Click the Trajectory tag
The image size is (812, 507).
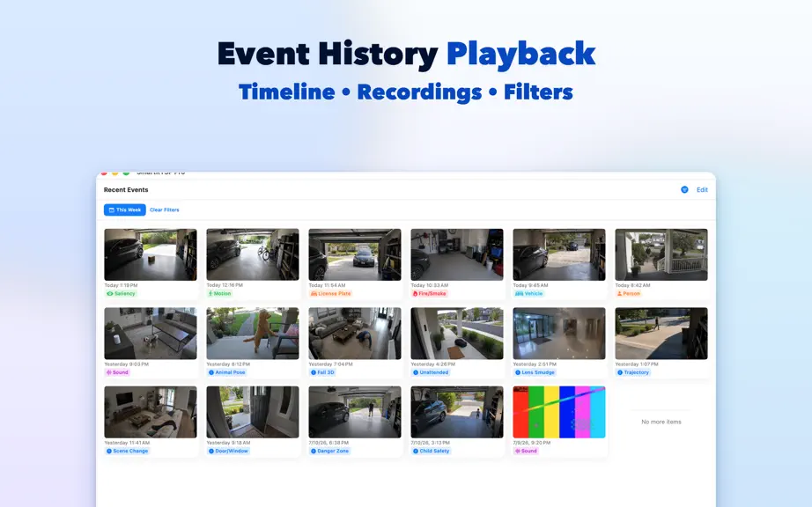633,372
